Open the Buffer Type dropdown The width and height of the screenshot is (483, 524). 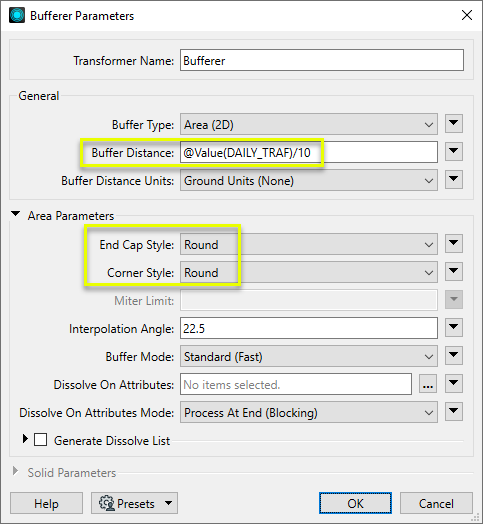(x=309, y=124)
